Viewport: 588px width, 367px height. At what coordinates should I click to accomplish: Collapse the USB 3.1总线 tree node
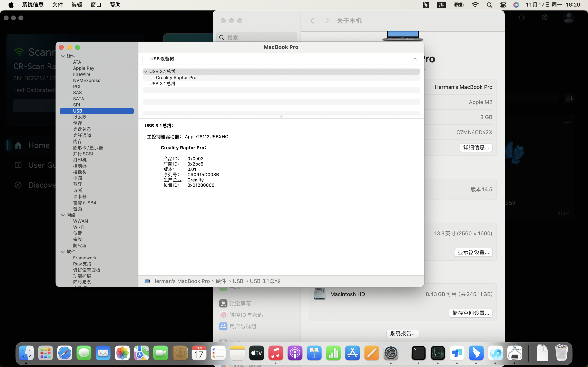point(146,72)
